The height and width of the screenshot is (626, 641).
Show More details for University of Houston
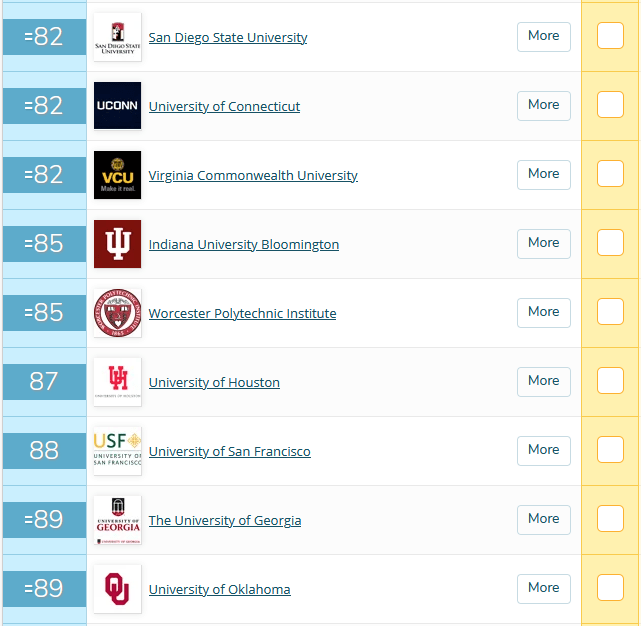(544, 381)
